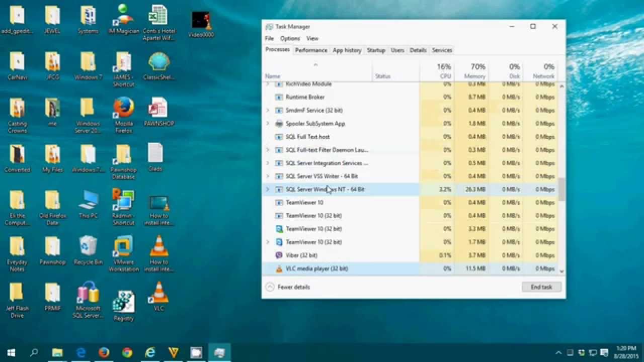Screen dimensions: 644x362
Task: Collapse view with Fewer details
Action: tap(288, 287)
